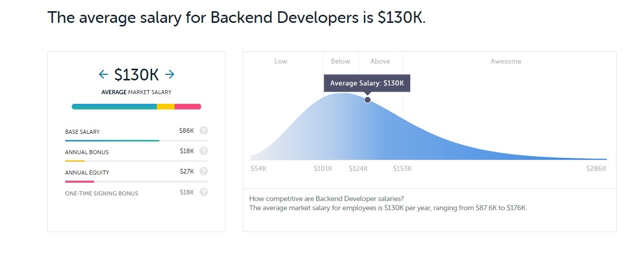Image resolution: width=644 pixels, height=257 pixels.
Task: Click the teal segment of salary bar
Action: [x=114, y=106]
